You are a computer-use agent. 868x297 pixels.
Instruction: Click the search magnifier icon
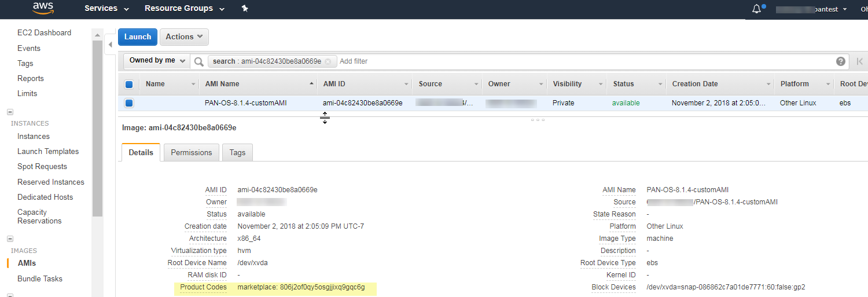click(x=198, y=61)
